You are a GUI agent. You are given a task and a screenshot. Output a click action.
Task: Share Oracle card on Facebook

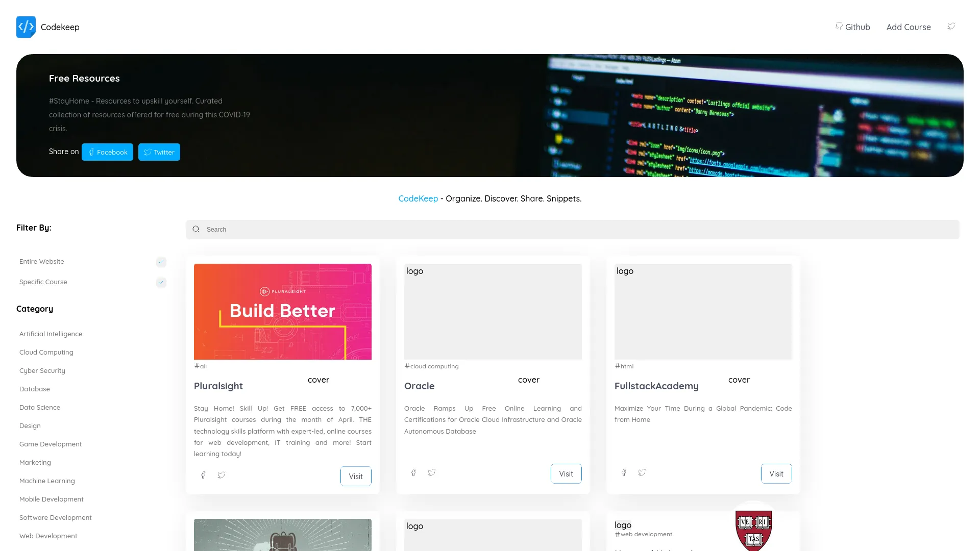click(413, 472)
